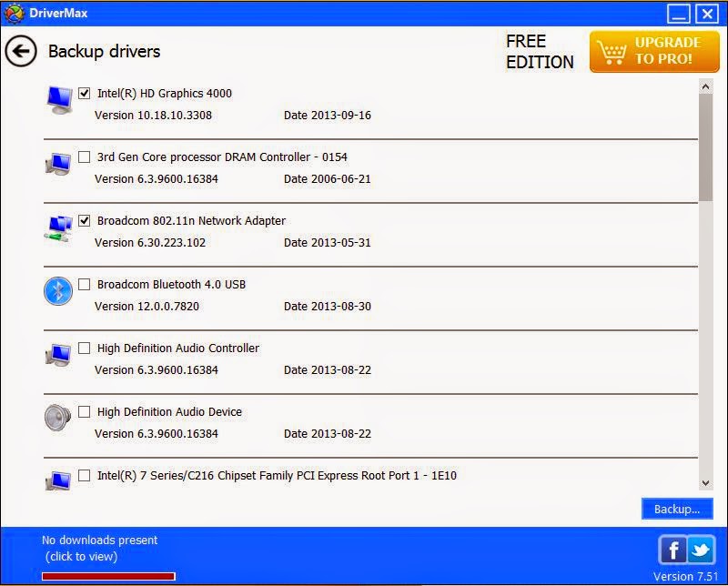Check High Definition Audio Device checkbox
The height and width of the screenshot is (586, 728).
point(84,411)
